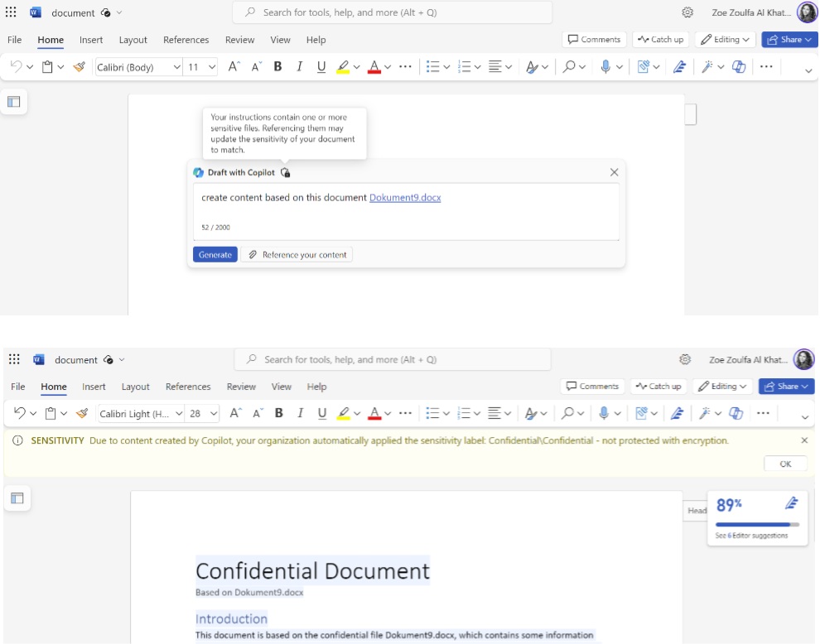Click numbered list icon in top toolbar

(x=464, y=66)
